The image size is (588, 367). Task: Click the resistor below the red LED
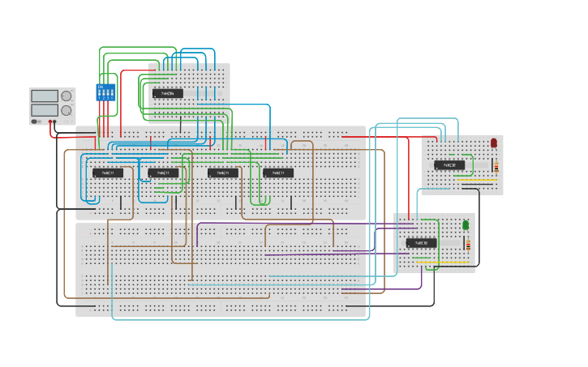[x=496, y=166]
